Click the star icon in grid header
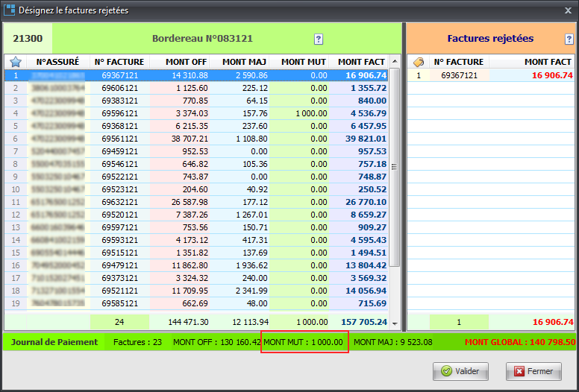Image resolution: width=579 pixels, height=392 pixels. 15,62
